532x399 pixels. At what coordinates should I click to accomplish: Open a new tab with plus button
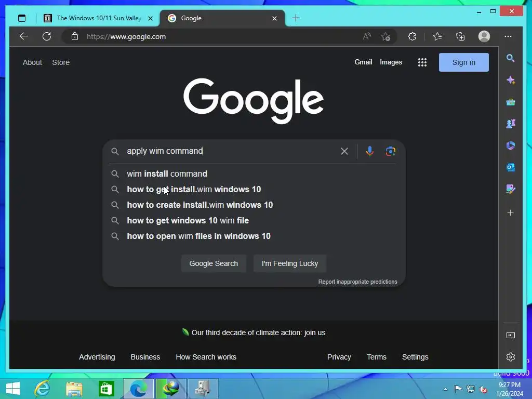coord(296,18)
